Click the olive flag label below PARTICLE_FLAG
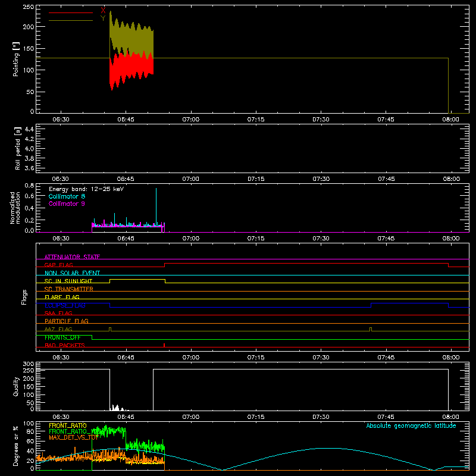This screenshot has width=476, height=476. (x=58, y=329)
